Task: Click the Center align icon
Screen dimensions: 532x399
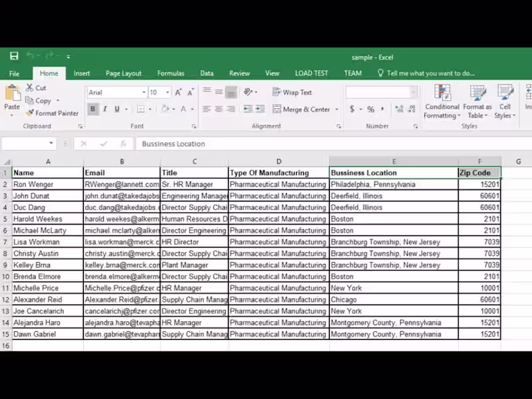Action: pyautogui.click(x=219, y=109)
